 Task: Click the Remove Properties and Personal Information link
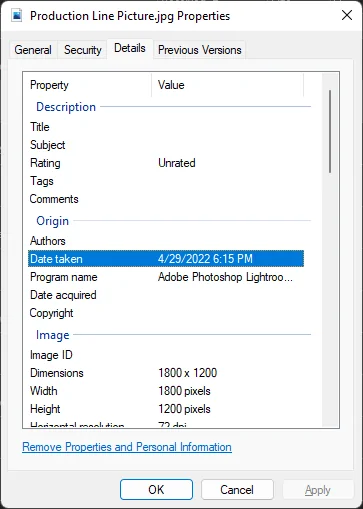pyautogui.click(x=127, y=447)
